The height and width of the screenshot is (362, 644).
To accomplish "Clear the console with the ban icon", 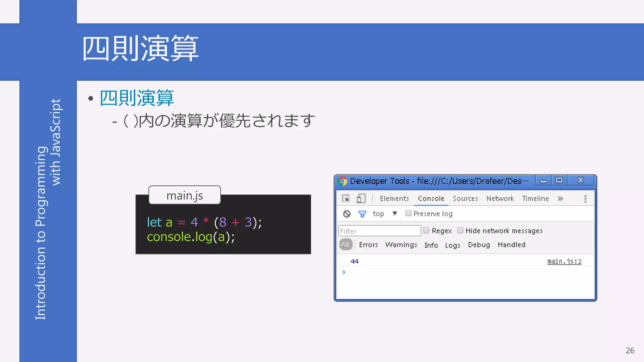I will [347, 214].
